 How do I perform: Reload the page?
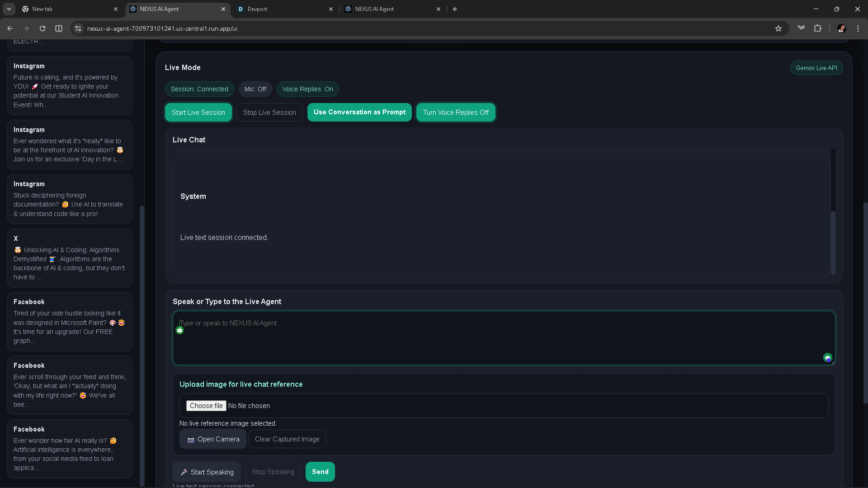pos(42,28)
